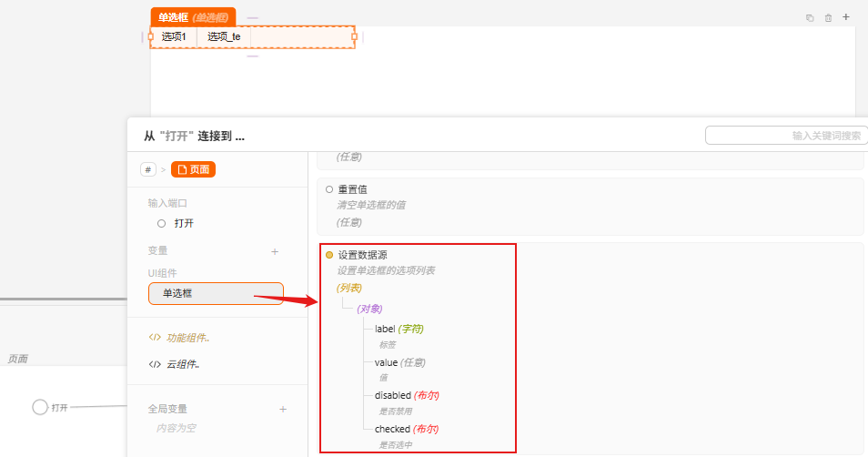Choose the 选项_te option
The height and width of the screenshot is (457, 868).
(224, 37)
